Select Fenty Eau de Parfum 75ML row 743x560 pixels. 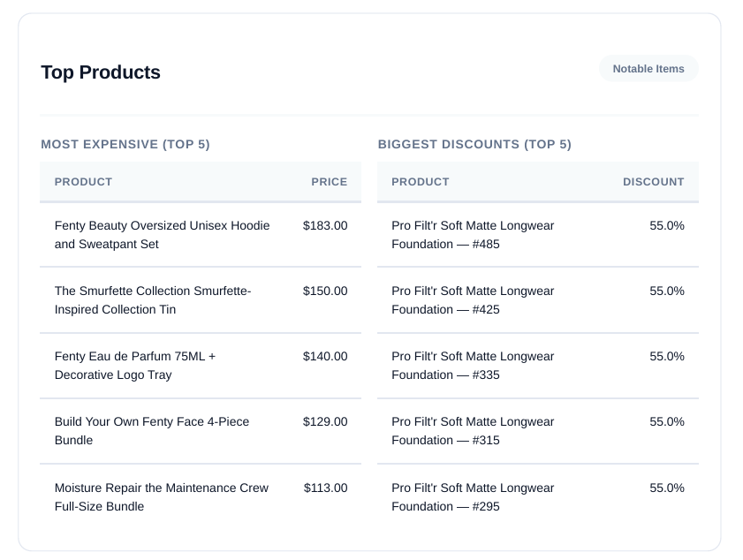pyautogui.click(x=135, y=366)
